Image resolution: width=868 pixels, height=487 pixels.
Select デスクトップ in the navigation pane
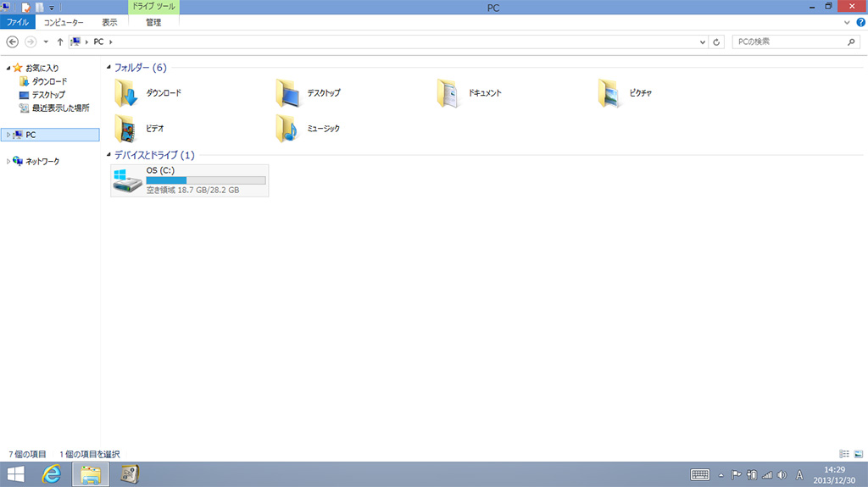[x=48, y=95]
